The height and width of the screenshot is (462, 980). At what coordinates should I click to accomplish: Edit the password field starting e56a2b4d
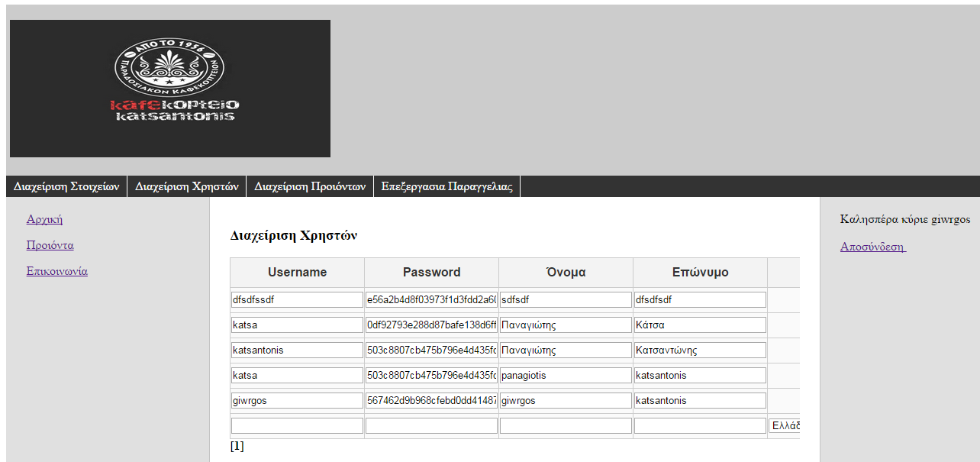[431, 300]
